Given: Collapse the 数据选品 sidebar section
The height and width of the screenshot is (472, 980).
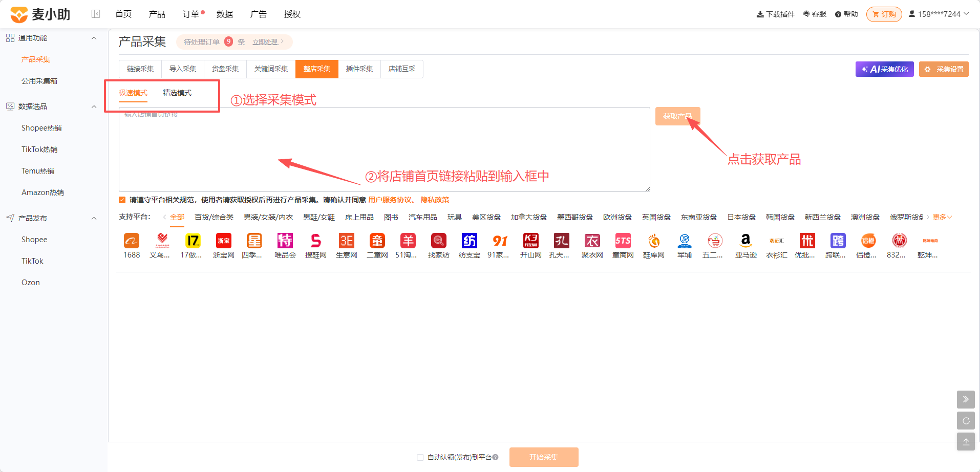Looking at the screenshot, I should tap(94, 106).
